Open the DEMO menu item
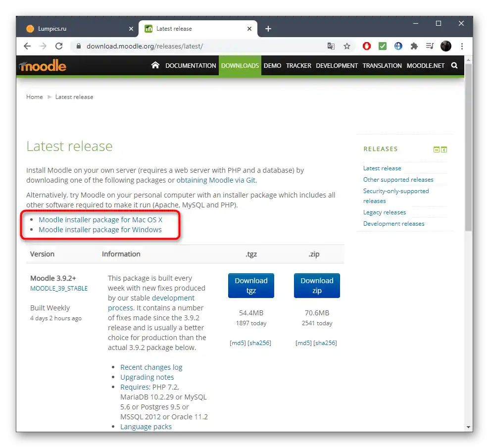The image size is (489, 448). (x=272, y=65)
